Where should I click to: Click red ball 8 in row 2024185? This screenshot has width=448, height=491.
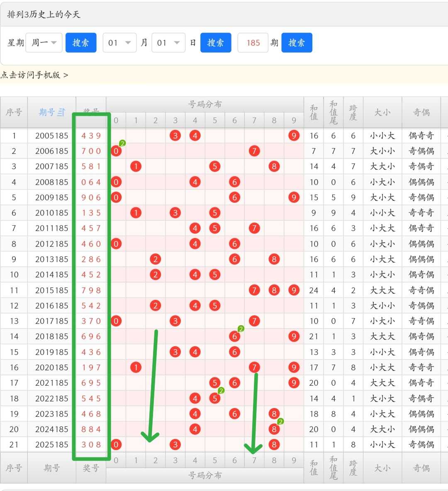click(x=274, y=429)
